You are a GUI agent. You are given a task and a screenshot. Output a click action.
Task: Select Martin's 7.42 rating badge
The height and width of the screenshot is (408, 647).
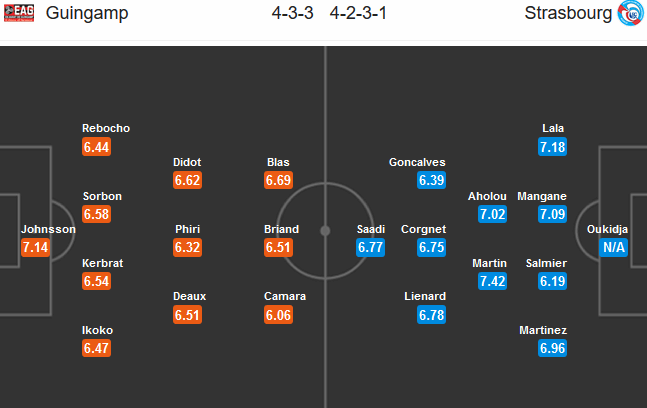[493, 282]
